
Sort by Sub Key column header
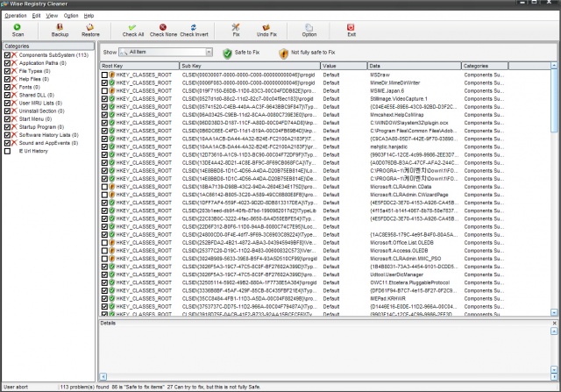pos(250,66)
